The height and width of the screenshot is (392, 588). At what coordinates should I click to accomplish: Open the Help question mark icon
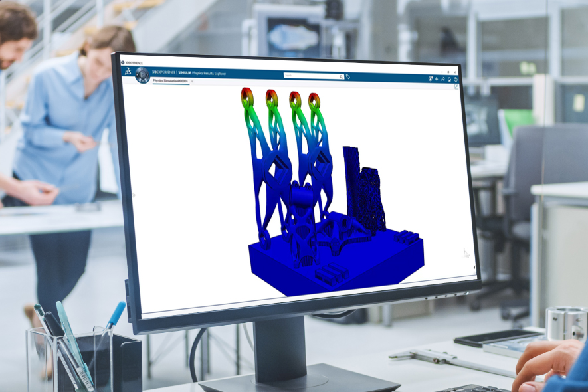coord(456,79)
